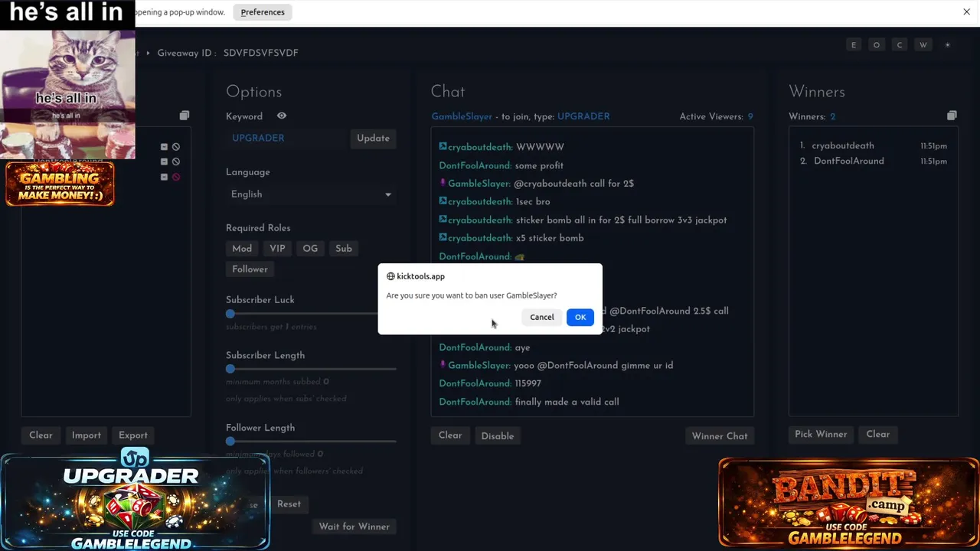
Task: Click the emoji in DontFoolAround's chat message
Action: [520, 257]
